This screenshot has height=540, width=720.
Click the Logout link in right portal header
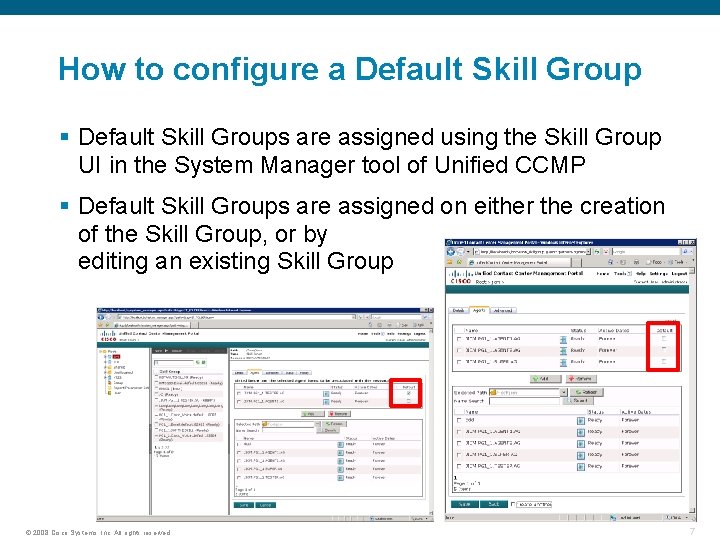[679, 274]
